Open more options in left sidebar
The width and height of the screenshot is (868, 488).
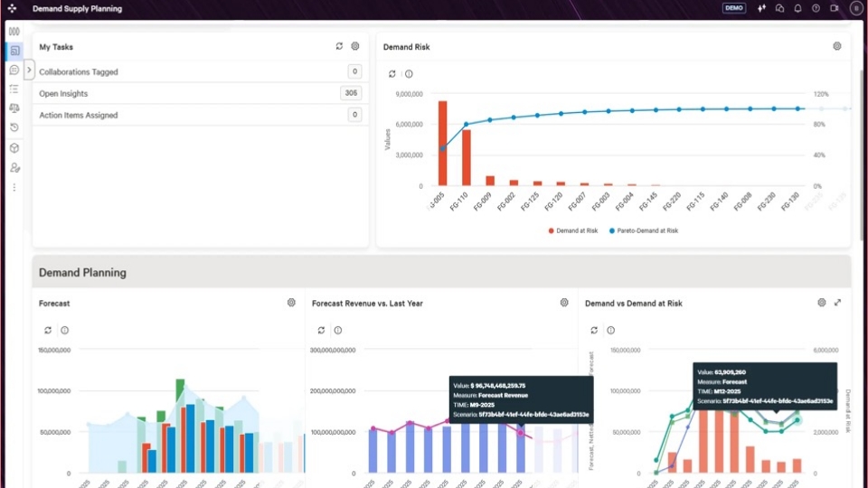pyautogui.click(x=14, y=188)
